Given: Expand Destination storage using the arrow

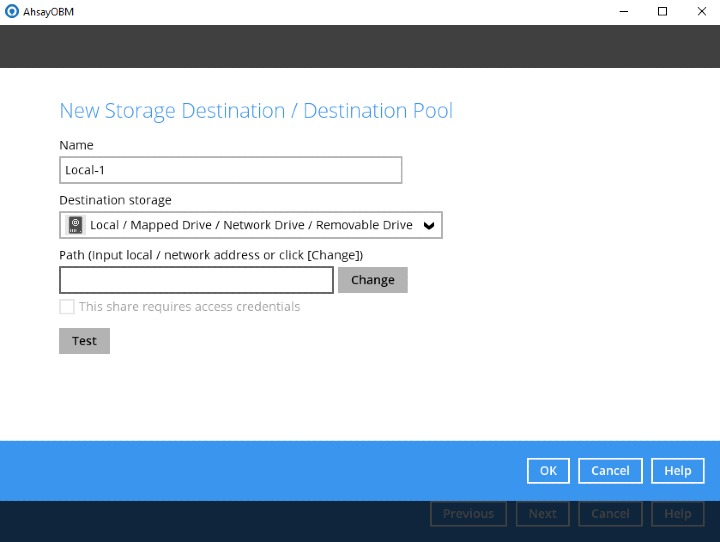Looking at the screenshot, I should [x=429, y=226].
